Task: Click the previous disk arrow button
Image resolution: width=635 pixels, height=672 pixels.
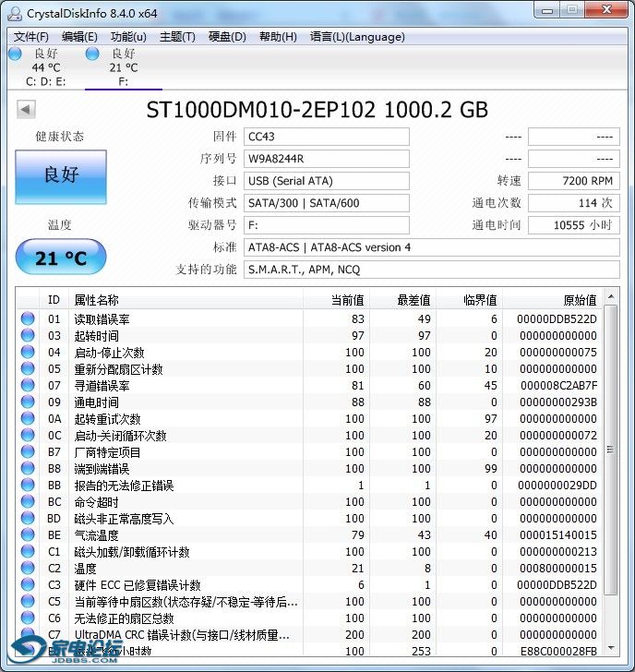Action: [x=26, y=109]
